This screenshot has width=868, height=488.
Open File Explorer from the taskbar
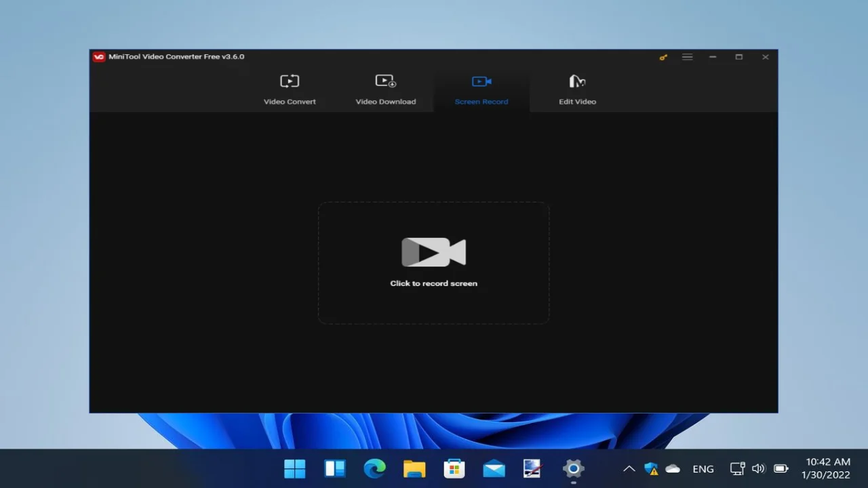pyautogui.click(x=414, y=468)
